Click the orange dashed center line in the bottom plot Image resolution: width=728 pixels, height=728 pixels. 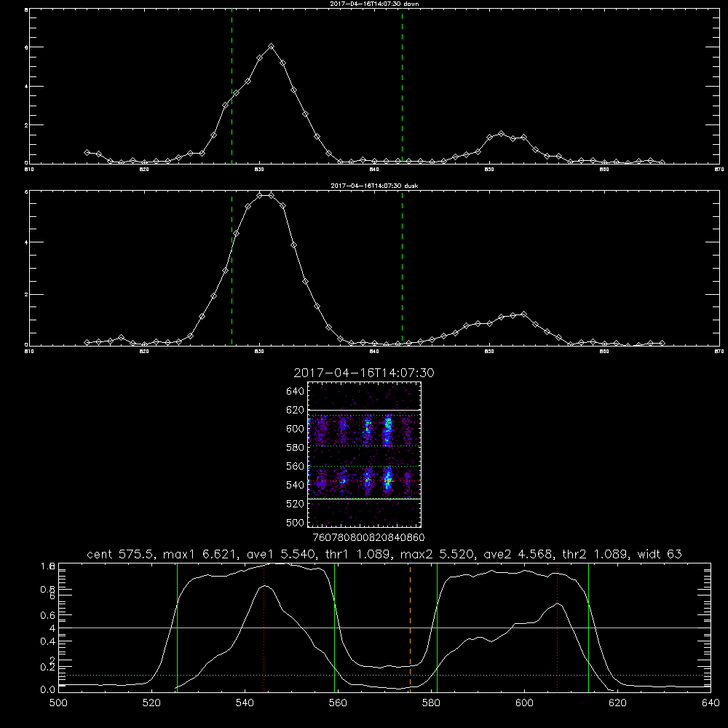coord(410,627)
